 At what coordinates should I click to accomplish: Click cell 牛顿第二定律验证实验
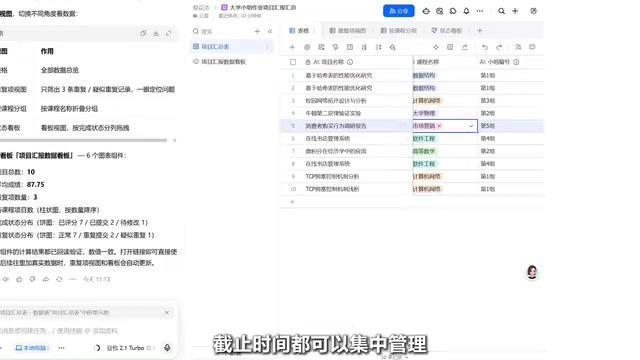click(x=333, y=113)
